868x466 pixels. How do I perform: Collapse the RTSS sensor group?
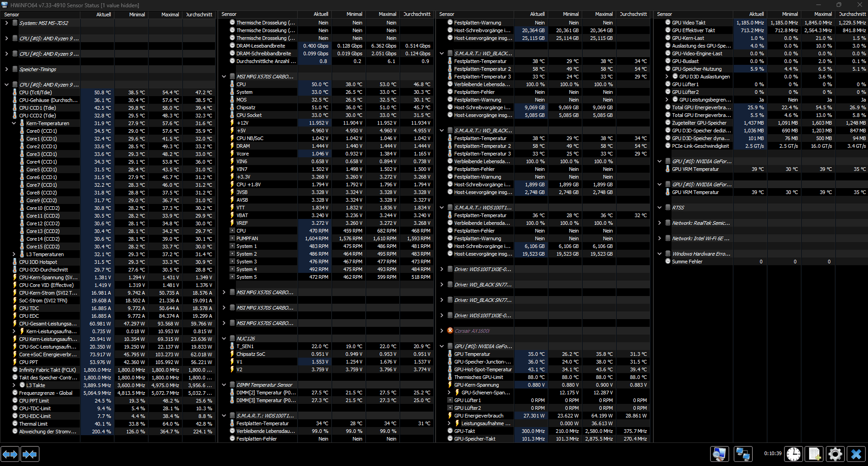pos(660,208)
